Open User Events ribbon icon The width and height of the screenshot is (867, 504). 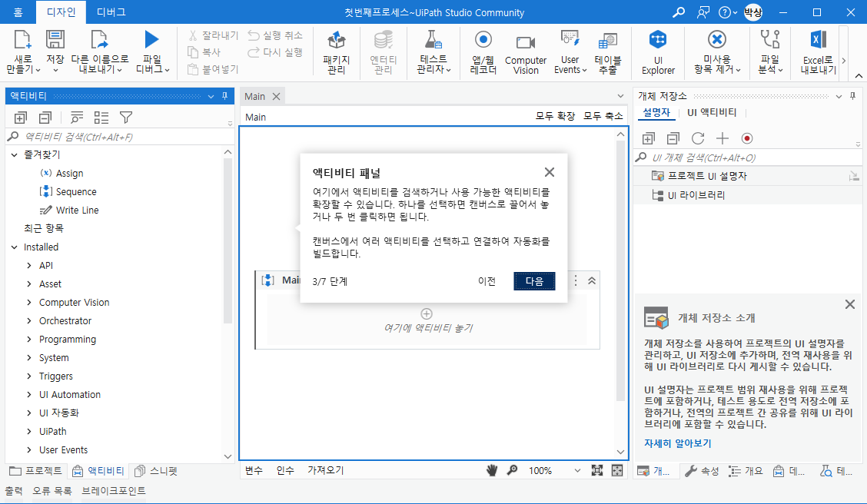point(570,40)
